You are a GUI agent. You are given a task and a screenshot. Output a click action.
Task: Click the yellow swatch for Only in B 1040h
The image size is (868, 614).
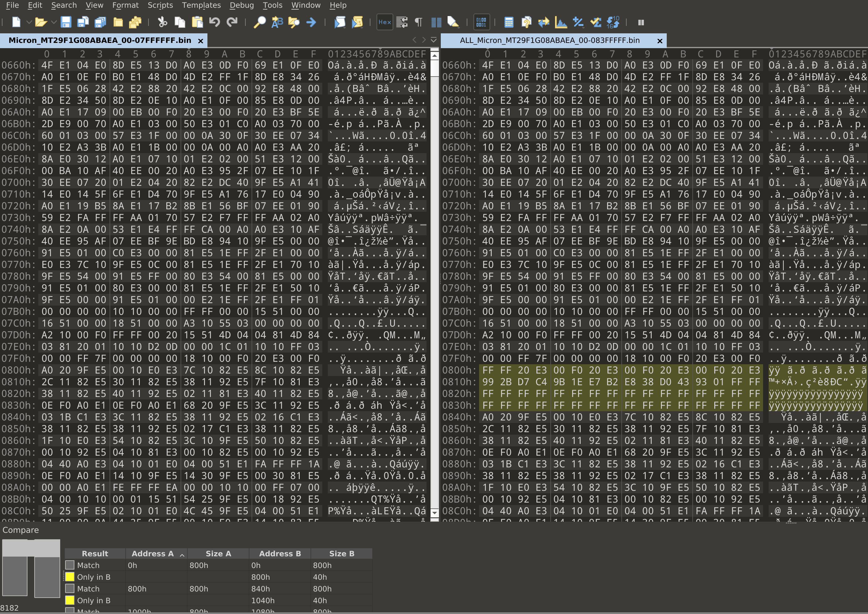coord(69,600)
